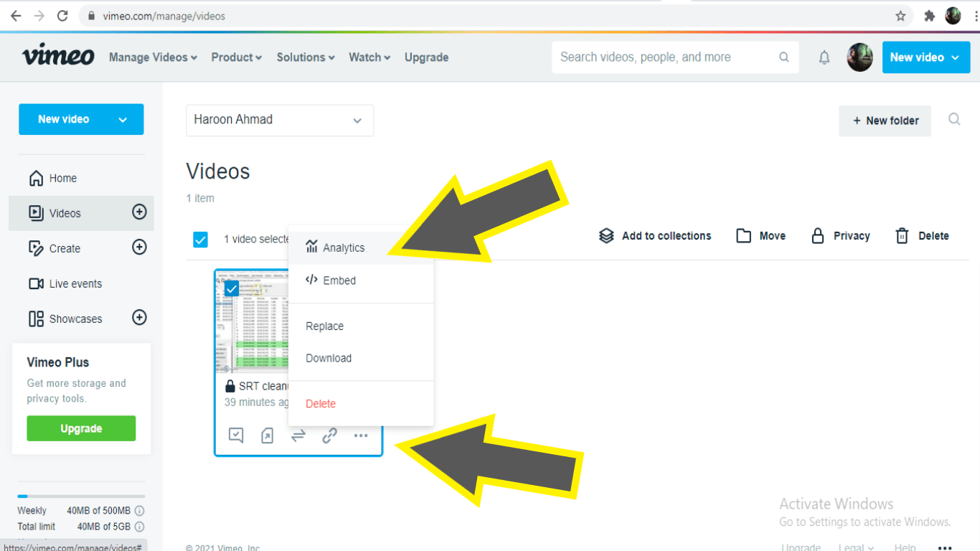Viewport: 980px width, 551px height.
Task: Open the notifications bell
Action: 824,57
